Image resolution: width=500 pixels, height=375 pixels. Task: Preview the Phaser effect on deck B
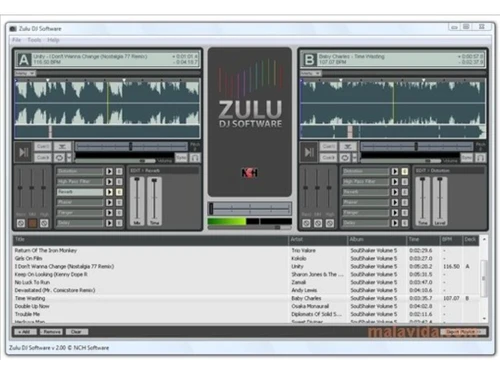(395, 202)
